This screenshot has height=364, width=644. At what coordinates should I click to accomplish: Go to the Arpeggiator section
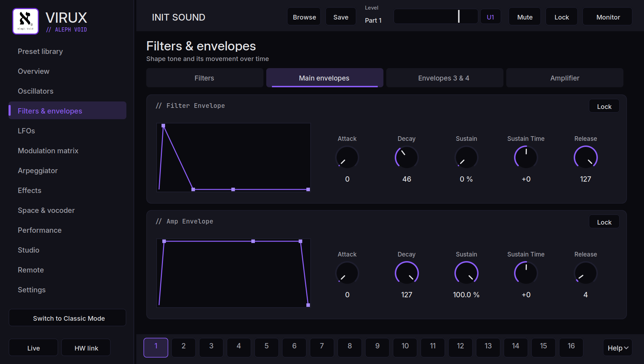click(67, 171)
